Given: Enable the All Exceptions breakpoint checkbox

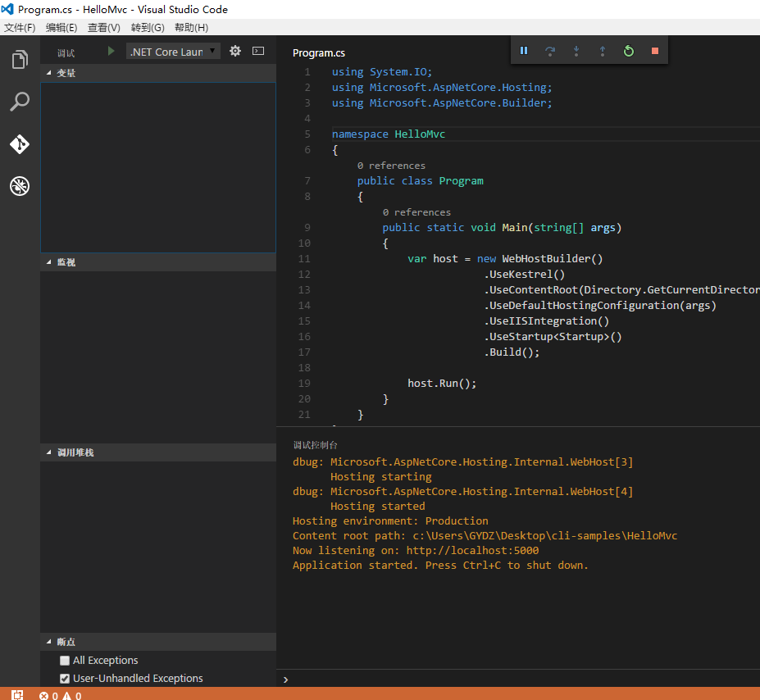Looking at the screenshot, I should (x=65, y=661).
